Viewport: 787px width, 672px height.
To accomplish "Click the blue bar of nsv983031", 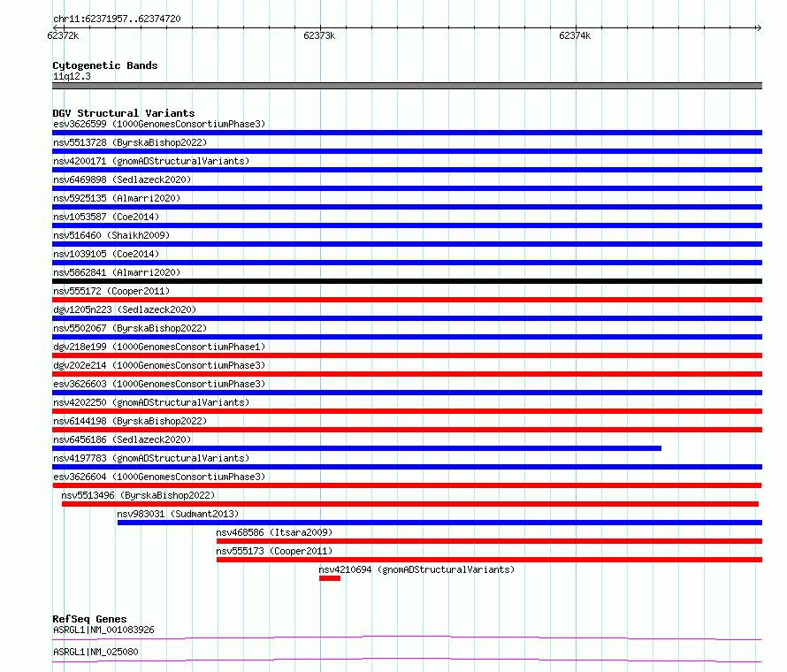I will tap(439, 523).
